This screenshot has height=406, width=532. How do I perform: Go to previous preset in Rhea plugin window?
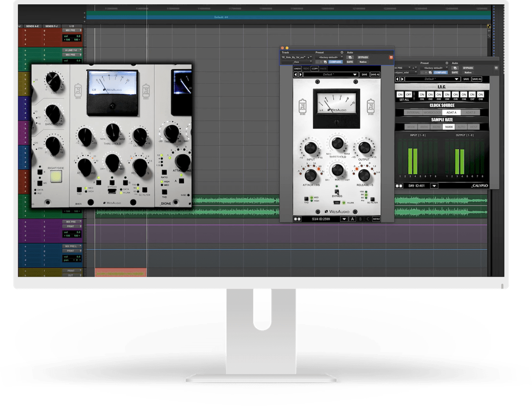[x=296, y=74]
